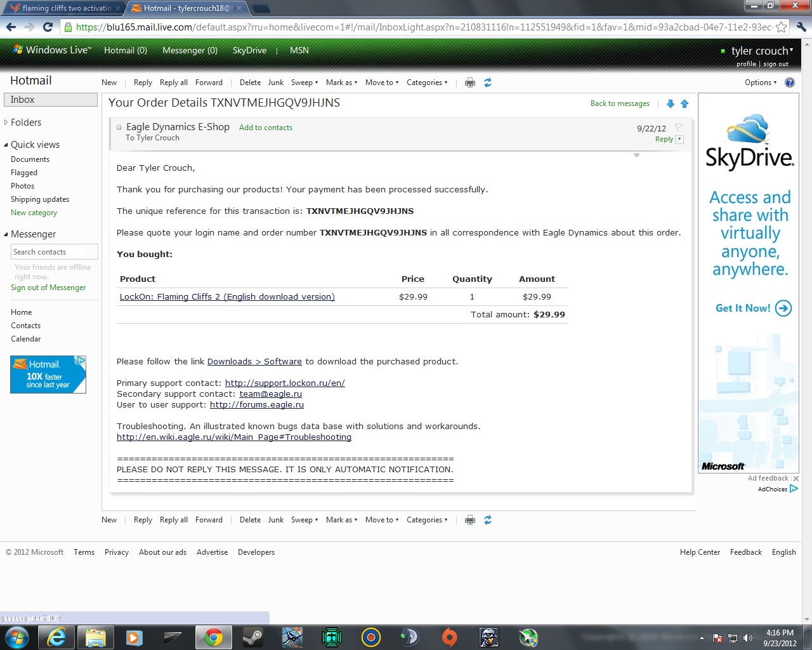Launch Internet Explorer from the taskbar
812x650 pixels.
[56, 637]
